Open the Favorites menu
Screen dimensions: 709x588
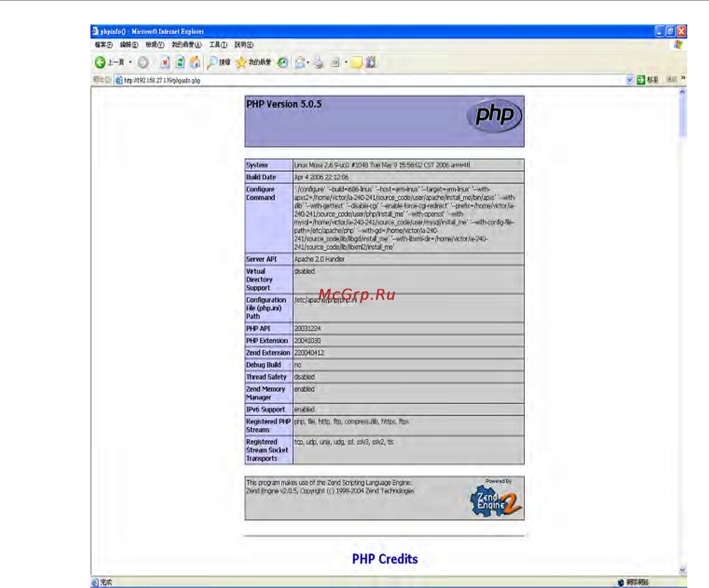point(186,45)
